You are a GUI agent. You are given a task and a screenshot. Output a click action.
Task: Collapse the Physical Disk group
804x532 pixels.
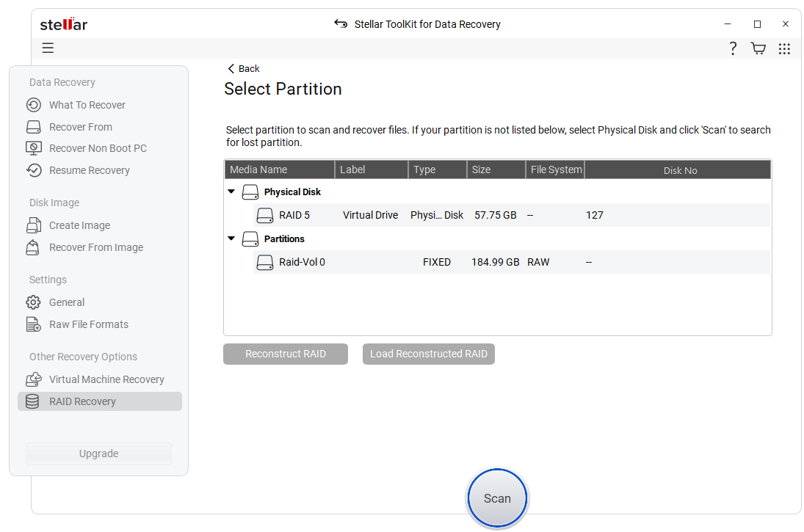coord(231,192)
